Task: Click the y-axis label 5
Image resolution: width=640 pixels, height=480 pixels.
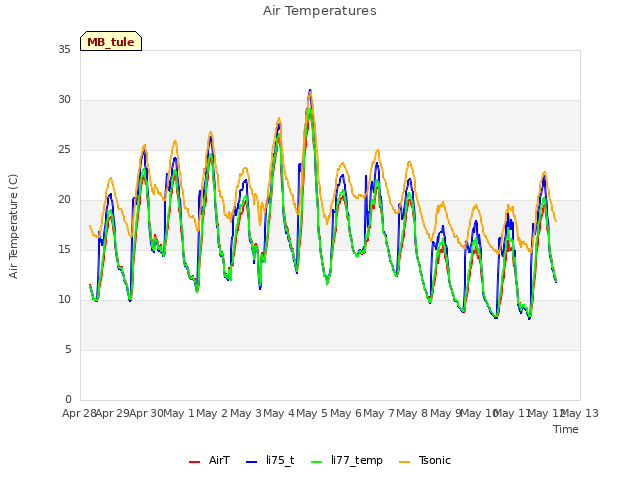Action: pos(68,349)
